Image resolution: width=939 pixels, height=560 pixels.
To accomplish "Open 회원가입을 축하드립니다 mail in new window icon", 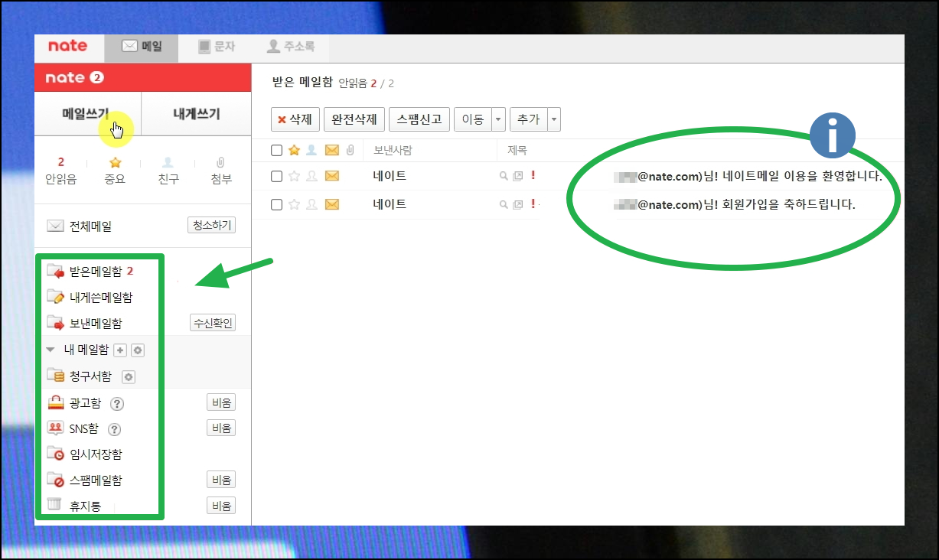I will tap(518, 204).
